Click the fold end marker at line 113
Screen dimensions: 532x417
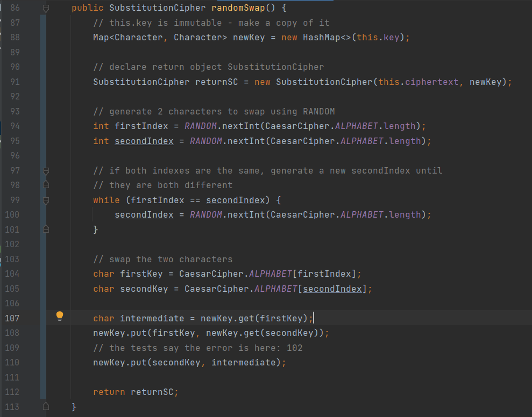[x=46, y=406]
